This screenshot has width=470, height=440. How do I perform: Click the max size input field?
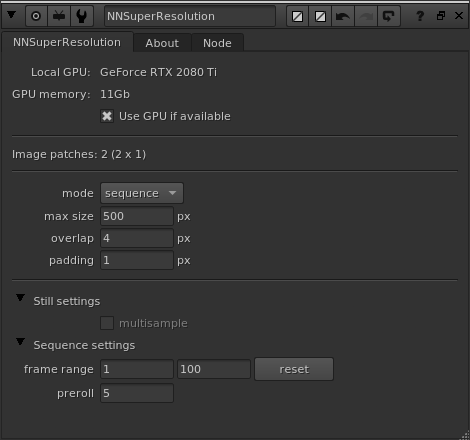[137, 216]
